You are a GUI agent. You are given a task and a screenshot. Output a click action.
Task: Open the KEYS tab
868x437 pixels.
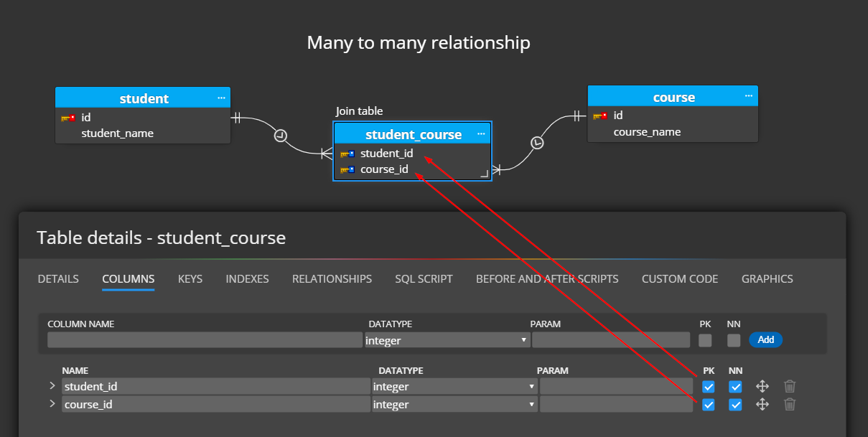[x=190, y=278]
